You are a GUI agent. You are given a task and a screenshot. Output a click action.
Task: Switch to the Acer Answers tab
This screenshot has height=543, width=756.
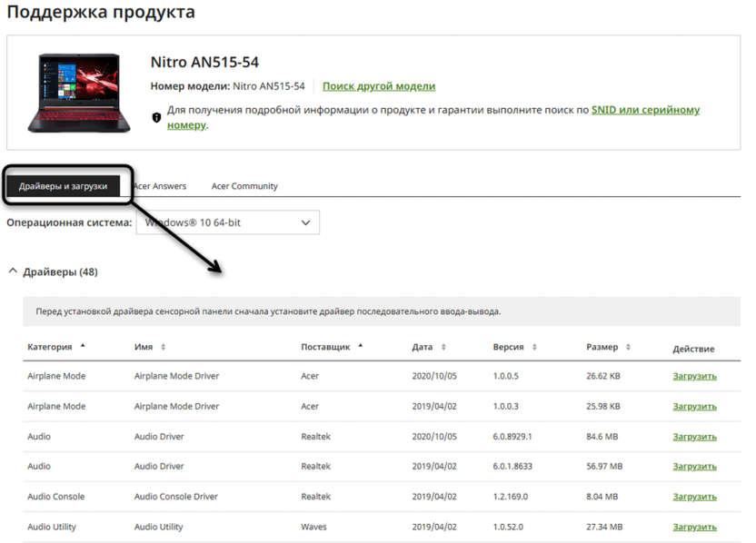(x=160, y=186)
